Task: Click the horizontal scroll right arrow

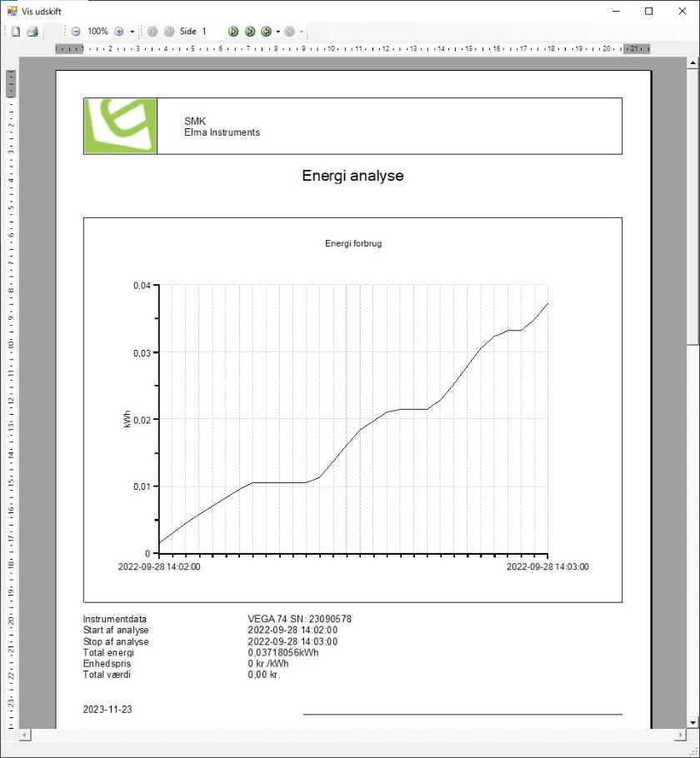Action: pos(681,735)
